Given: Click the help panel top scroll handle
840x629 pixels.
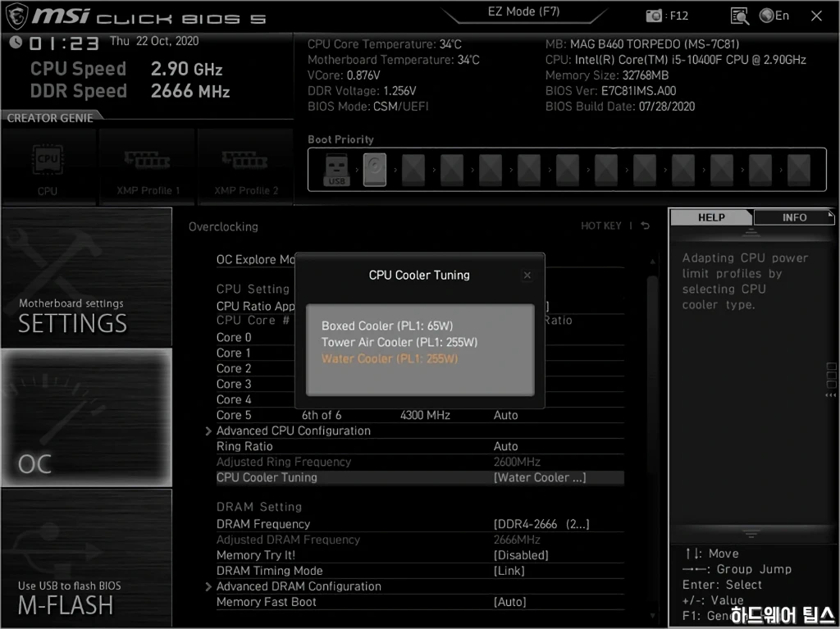Looking at the screenshot, I should tap(751, 233).
